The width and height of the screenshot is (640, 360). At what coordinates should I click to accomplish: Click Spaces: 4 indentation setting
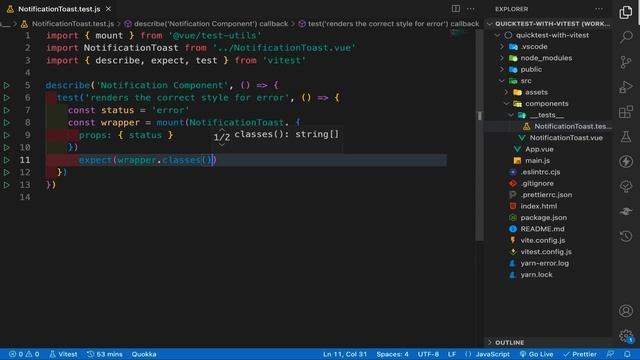pos(392,354)
